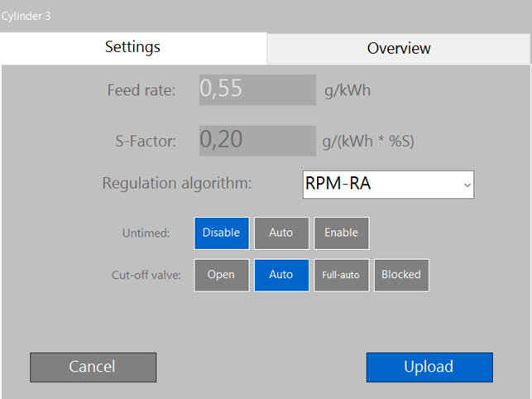Click the "Feed rate:" label
The height and width of the screenshot is (399, 532).
pos(141,90)
